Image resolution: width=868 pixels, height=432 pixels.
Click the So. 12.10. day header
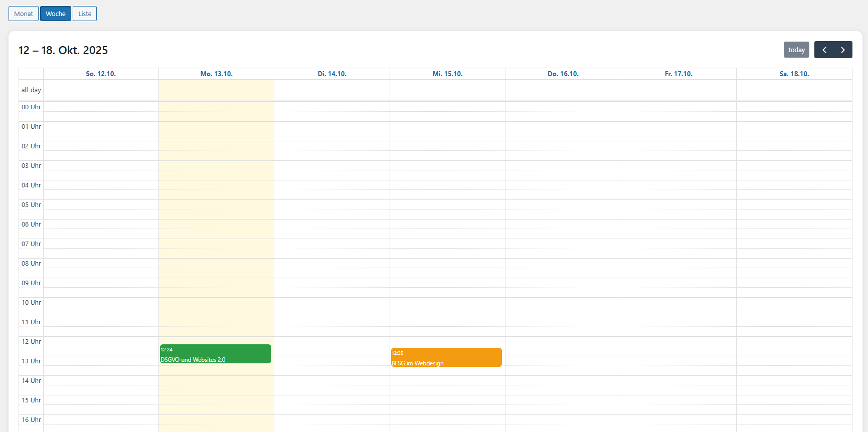pyautogui.click(x=101, y=74)
